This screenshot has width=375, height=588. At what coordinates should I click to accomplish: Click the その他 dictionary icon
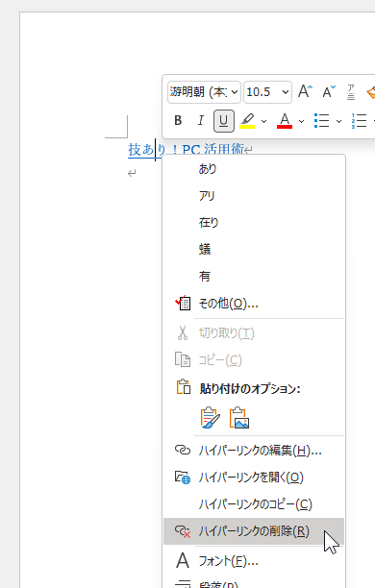coord(183,303)
